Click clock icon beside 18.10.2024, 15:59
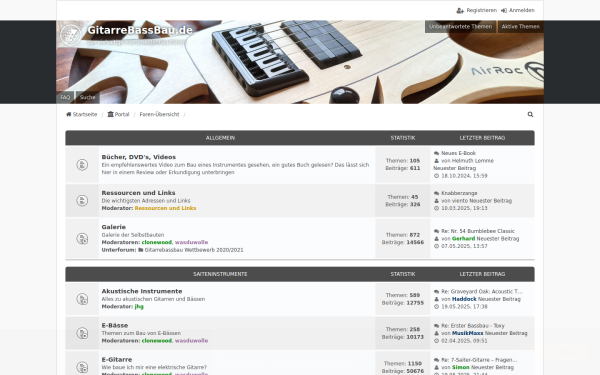The width and height of the screenshot is (600, 375). click(437, 176)
